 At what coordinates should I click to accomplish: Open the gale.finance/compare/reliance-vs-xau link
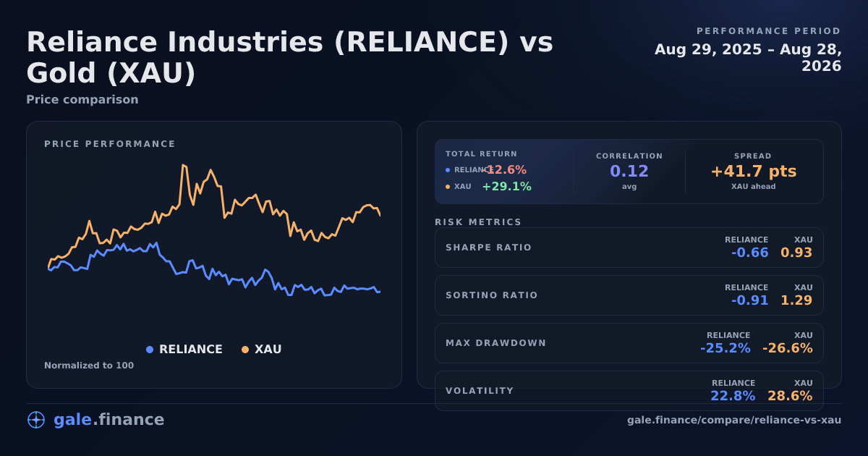pyautogui.click(x=734, y=420)
